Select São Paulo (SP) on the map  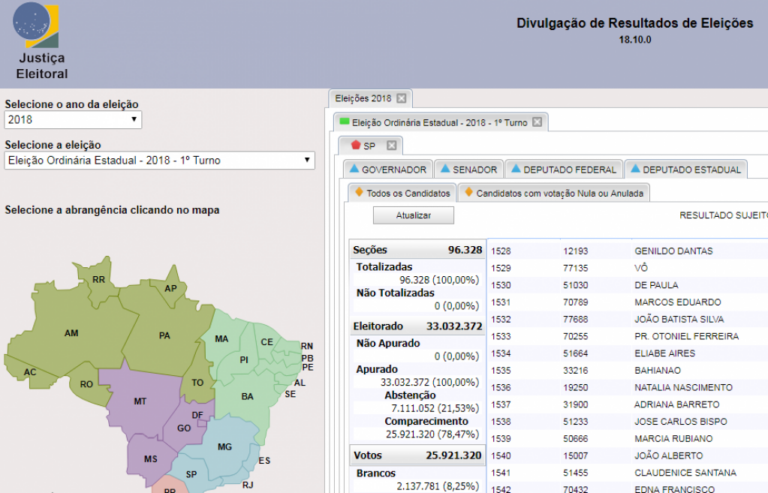tap(191, 474)
